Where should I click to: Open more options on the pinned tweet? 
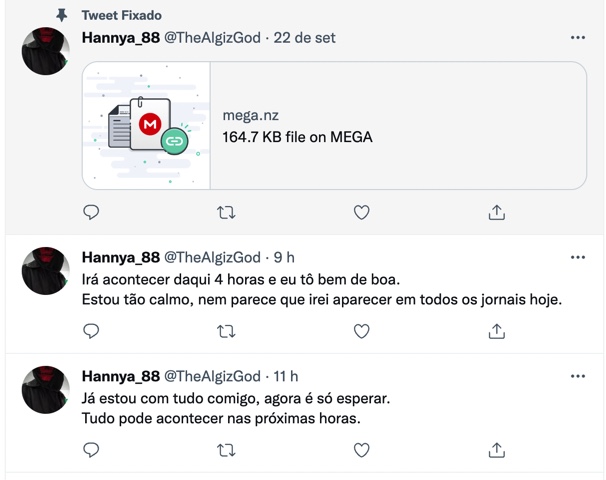pyautogui.click(x=577, y=38)
